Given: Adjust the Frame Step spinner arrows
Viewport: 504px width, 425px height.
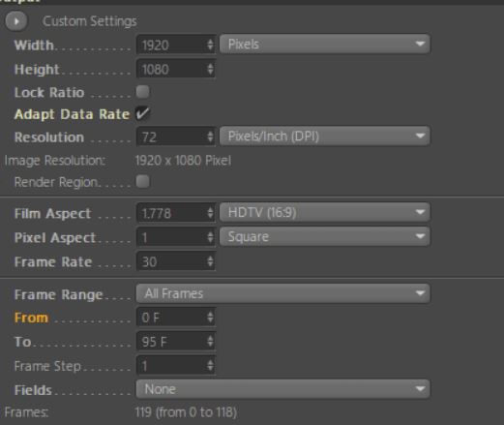Looking at the screenshot, I should click(x=210, y=366).
